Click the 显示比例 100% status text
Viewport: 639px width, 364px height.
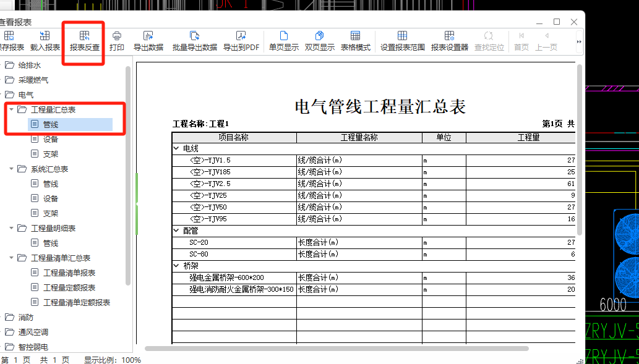coord(113,360)
